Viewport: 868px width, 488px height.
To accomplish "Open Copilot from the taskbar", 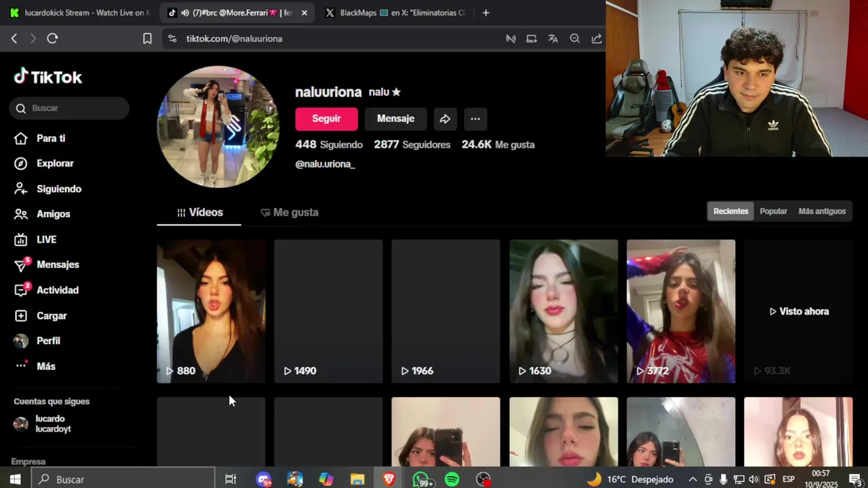I will [326, 479].
